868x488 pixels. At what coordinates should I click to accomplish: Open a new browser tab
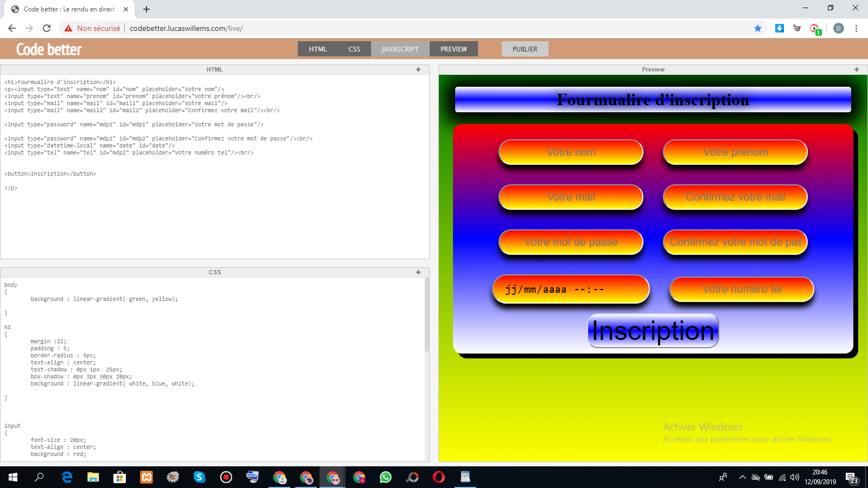146,9
